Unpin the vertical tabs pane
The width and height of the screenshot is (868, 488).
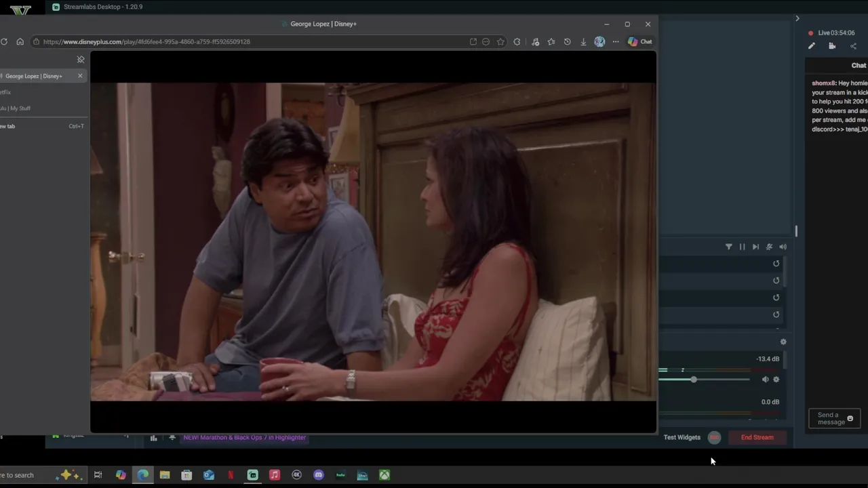pyautogui.click(x=81, y=60)
